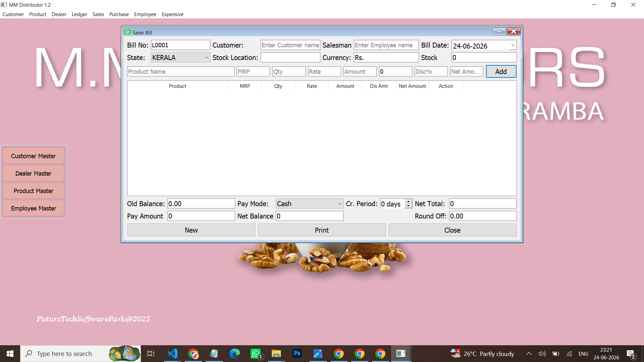This screenshot has height=362, width=644.
Task: Focus the Enter Customer name field
Action: tap(290, 45)
